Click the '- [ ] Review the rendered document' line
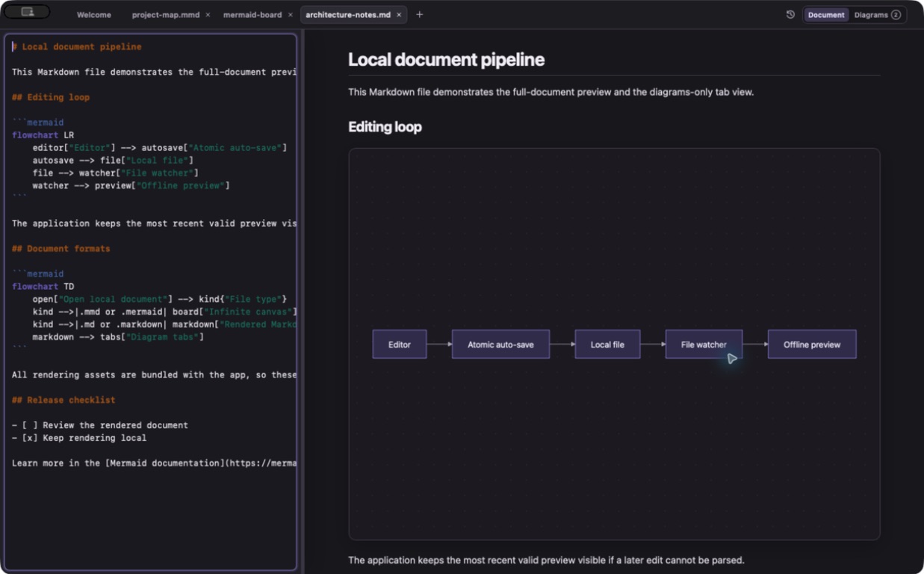 (x=100, y=425)
